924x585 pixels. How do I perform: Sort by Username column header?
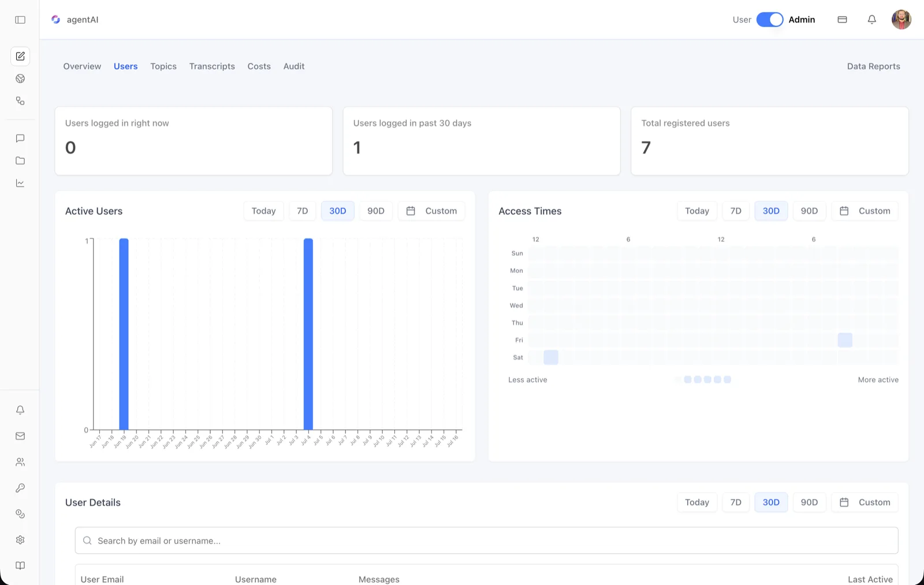[x=256, y=579]
